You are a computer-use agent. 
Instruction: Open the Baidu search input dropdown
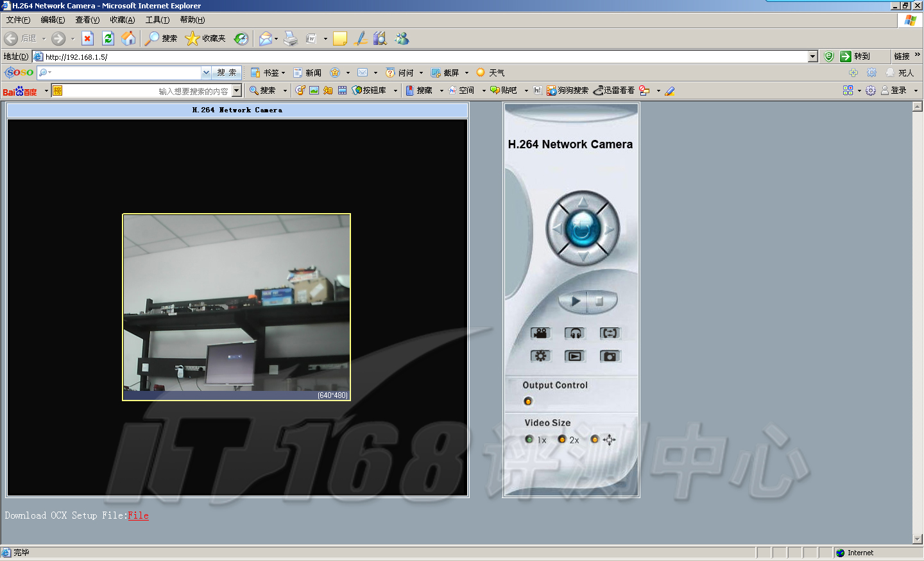[237, 91]
